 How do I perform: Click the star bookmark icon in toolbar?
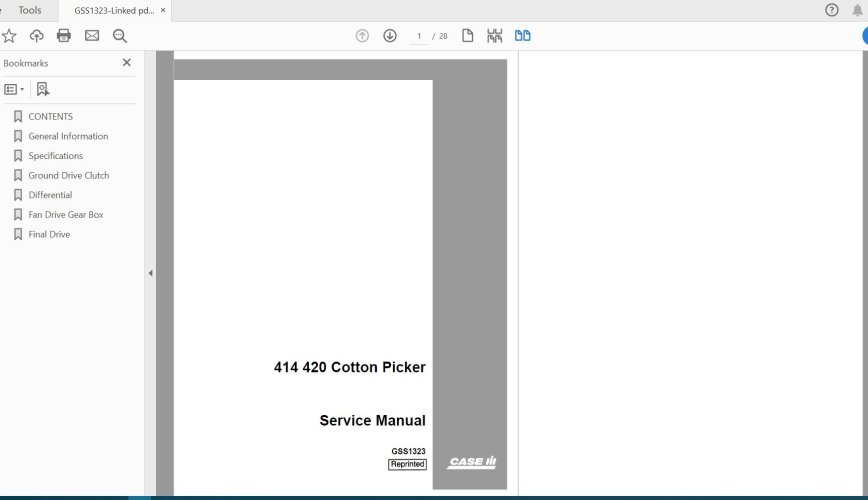click(9, 36)
